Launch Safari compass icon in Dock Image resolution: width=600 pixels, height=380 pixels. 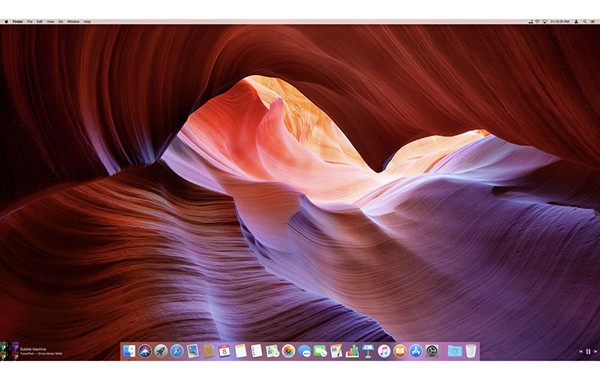coord(177,351)
